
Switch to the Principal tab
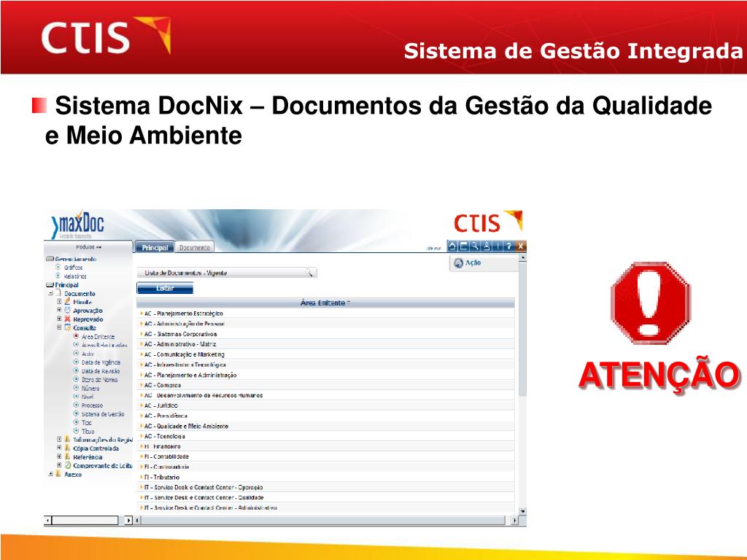click(155, 247)
